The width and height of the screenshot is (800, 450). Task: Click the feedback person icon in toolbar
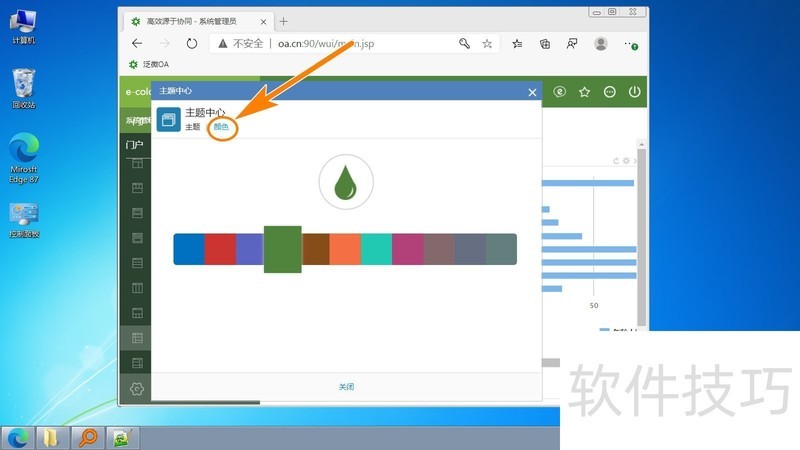[572, 44]
